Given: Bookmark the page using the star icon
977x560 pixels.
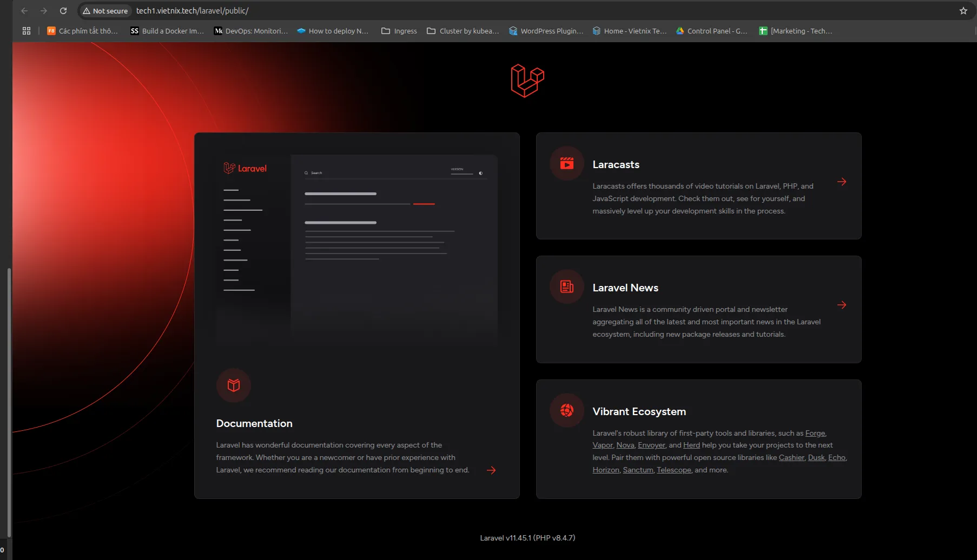Looking at the screenshot, I should coord(962,10).
